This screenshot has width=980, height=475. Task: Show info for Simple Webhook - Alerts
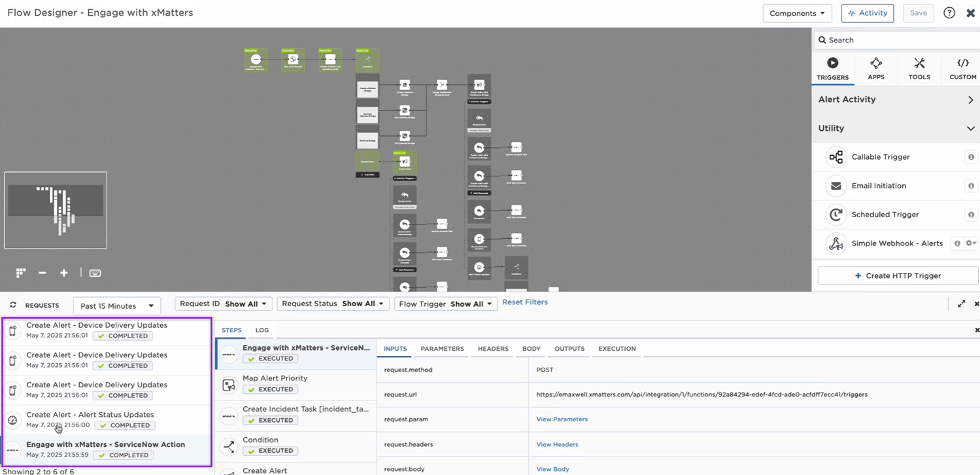pyautogui.click(x=957, y=243)
